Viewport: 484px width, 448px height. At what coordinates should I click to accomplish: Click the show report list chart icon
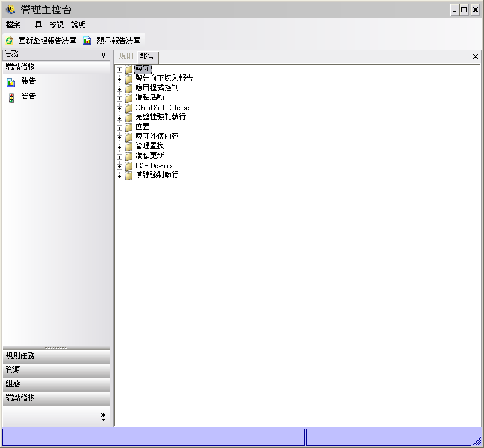pos(87,41)
